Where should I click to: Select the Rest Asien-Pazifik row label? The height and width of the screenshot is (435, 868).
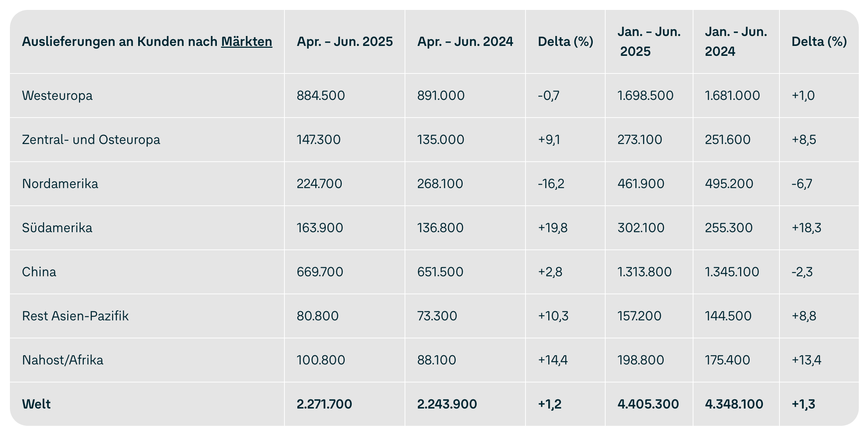click(x=75, y=316)
